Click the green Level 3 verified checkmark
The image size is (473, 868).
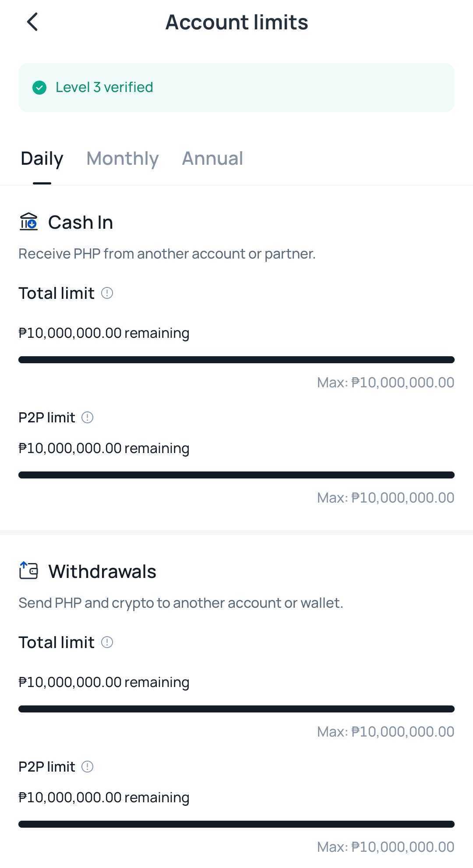tap(39, 88)
